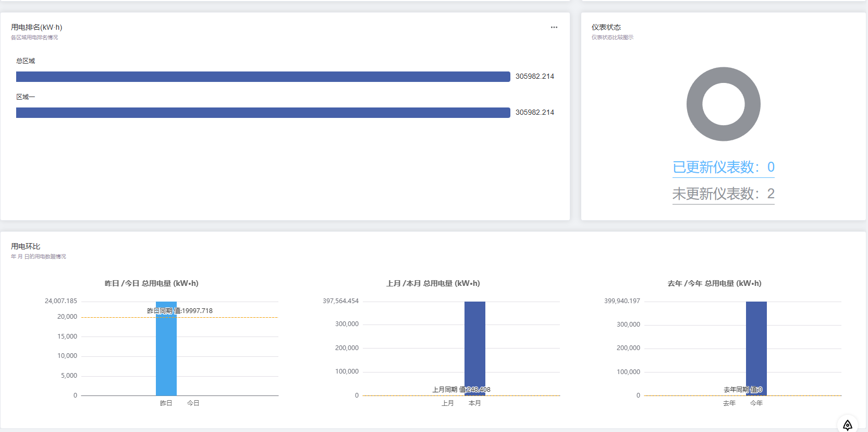The image size is (868, 432).
Task: Click the 上月 /本月 总用电量 chart title
Action: pos(433,283)
